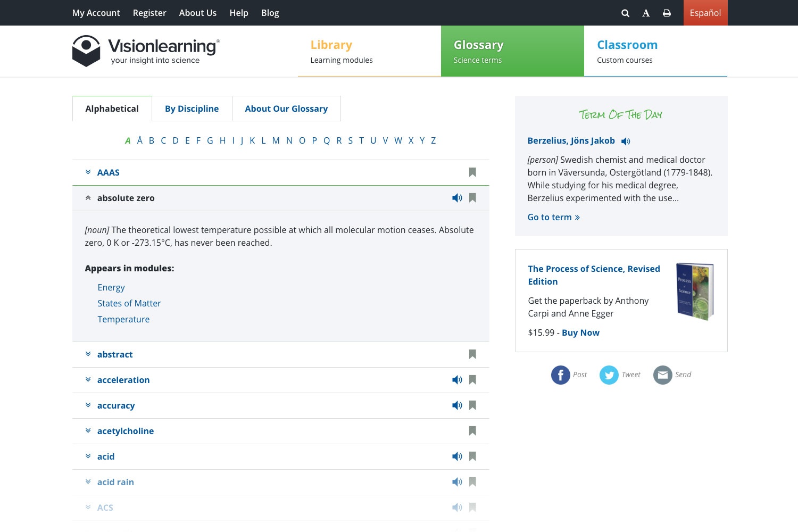This screenshot has height=532, width=798.
Task: Bookmark the ACS term
Action: click(472, 508)
